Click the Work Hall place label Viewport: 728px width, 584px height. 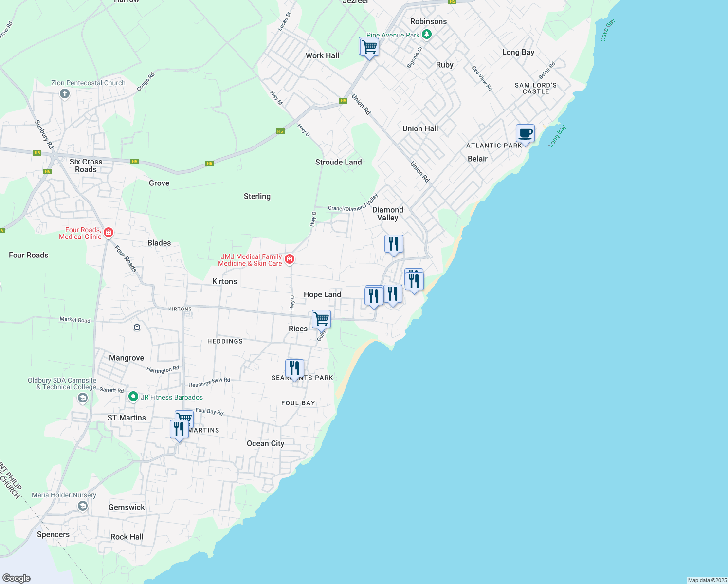coord(322,55)
